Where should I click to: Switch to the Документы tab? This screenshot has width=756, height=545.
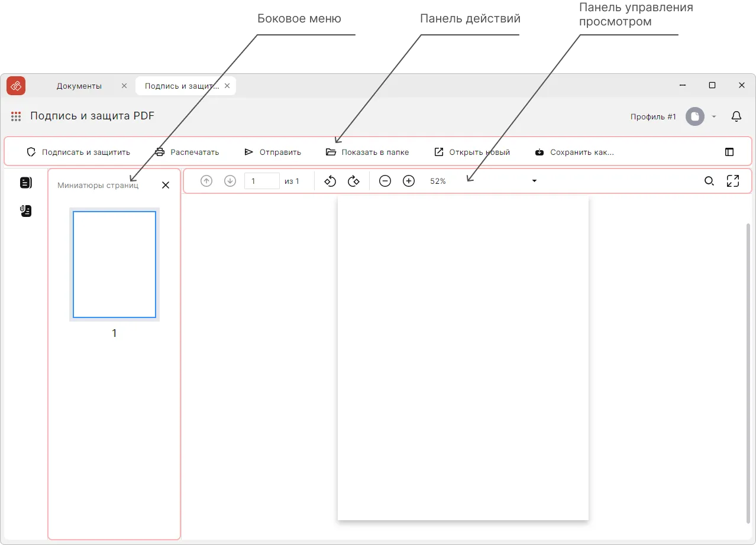79,86
